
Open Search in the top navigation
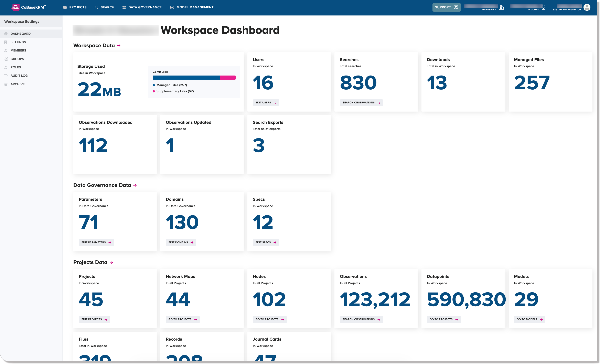click(104, 7)
